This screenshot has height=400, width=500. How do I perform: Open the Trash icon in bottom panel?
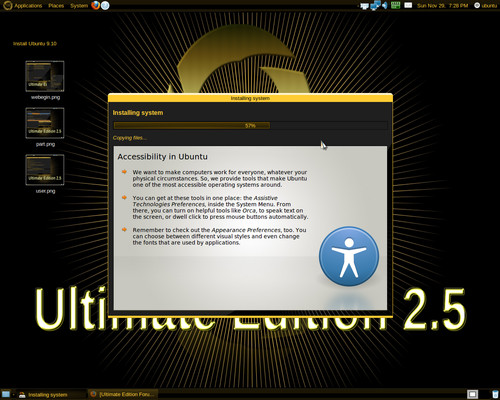pos(495,394)
